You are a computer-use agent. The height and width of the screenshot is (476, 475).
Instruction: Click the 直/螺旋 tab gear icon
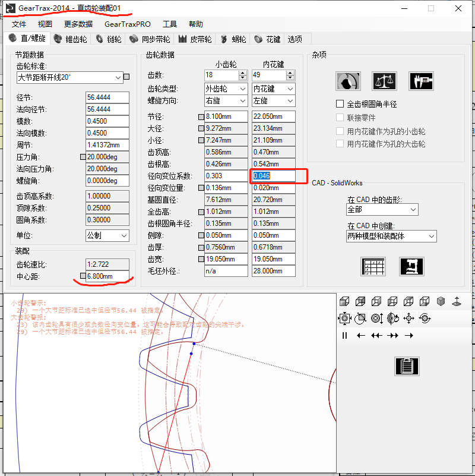tap(12, 38)
